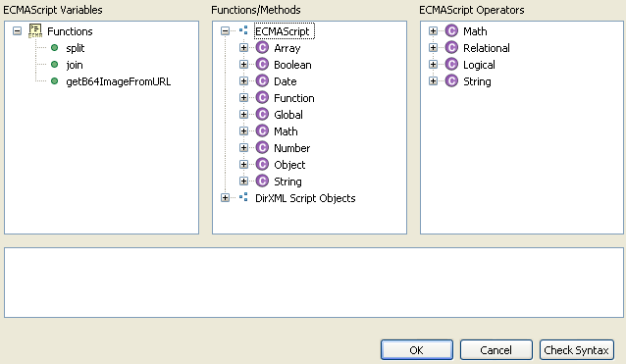
Task: Click inside the expression text area
Action: (x=314, y=283)
